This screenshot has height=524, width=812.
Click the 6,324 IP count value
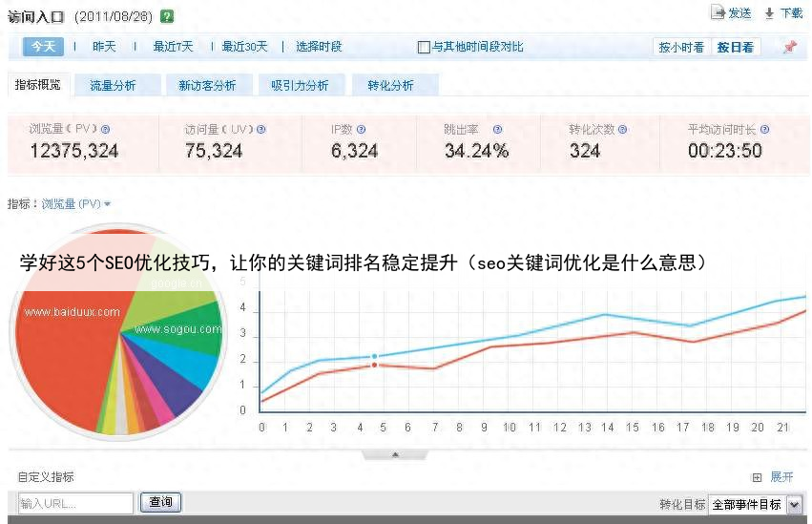355,151
